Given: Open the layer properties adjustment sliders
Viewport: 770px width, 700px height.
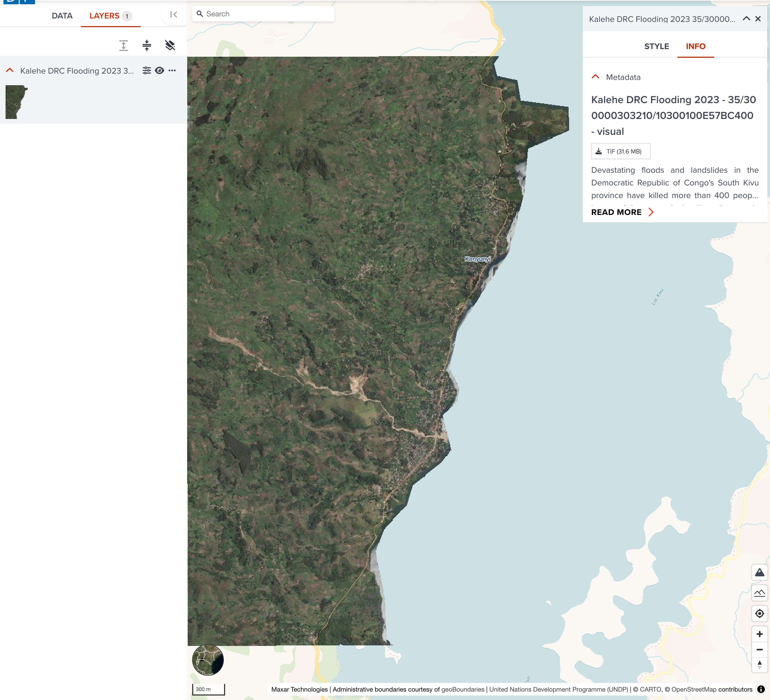Looking at the screenshot, I should click(x=147, y=70).
